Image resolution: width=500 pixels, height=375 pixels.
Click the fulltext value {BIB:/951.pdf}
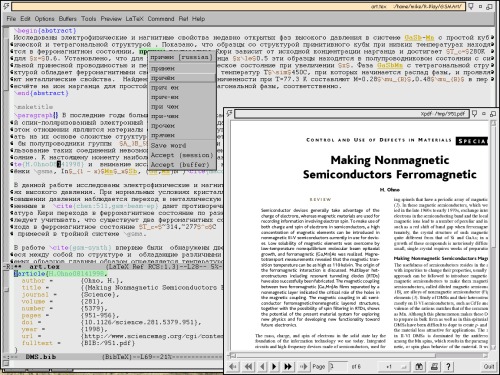pos(108,343)
